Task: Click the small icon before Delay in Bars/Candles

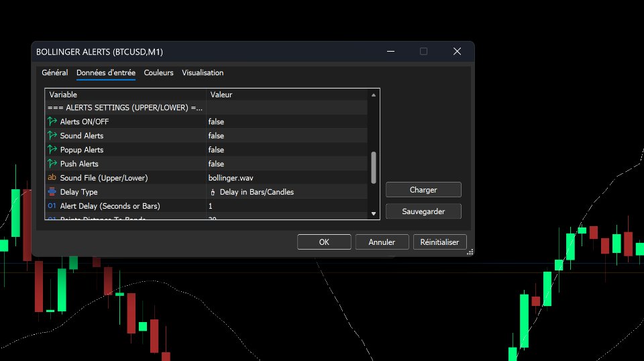Action: tap(213, 192)
